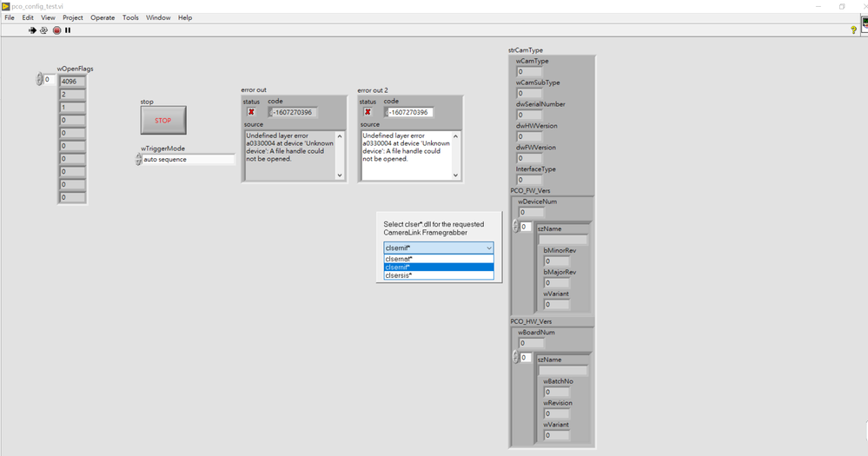
Task: Open the Project menu
Action: [72, 17]
